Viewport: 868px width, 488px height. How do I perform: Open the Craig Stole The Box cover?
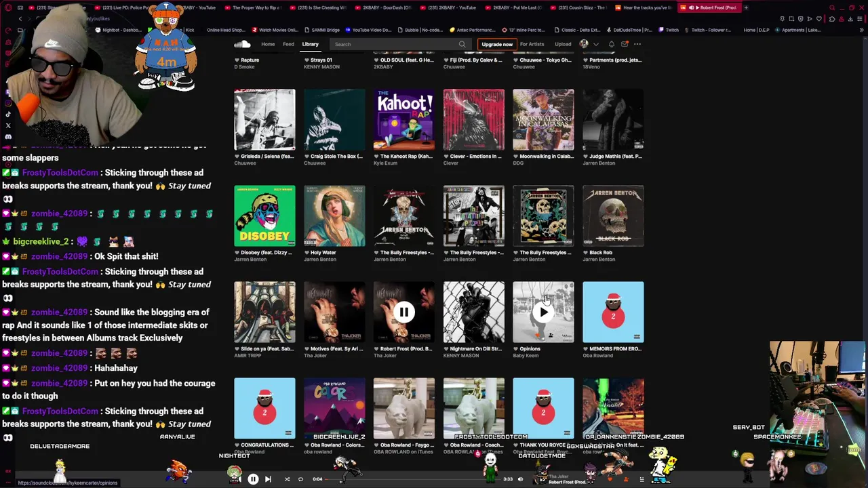tap(334, 119)
